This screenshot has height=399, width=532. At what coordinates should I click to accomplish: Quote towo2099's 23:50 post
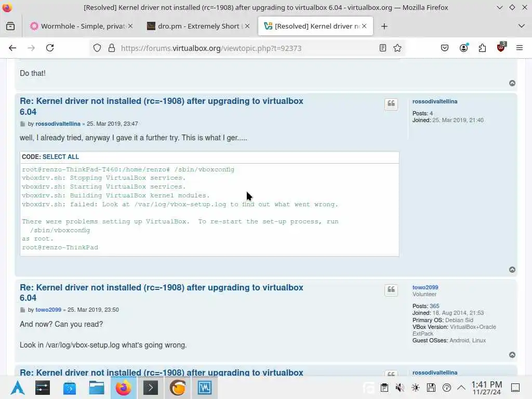[x=391, y=290]
